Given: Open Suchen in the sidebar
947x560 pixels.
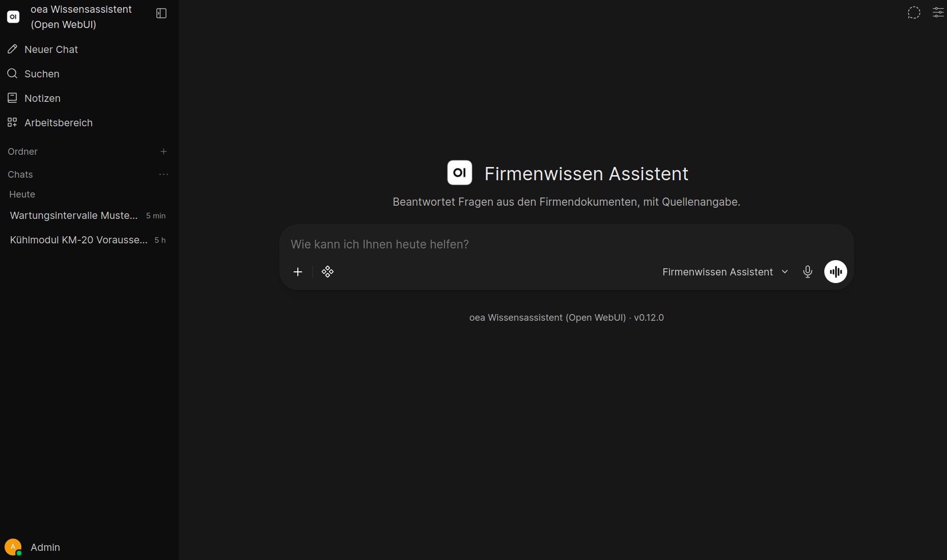Looking at the screenshot, I should coord(89,74).
